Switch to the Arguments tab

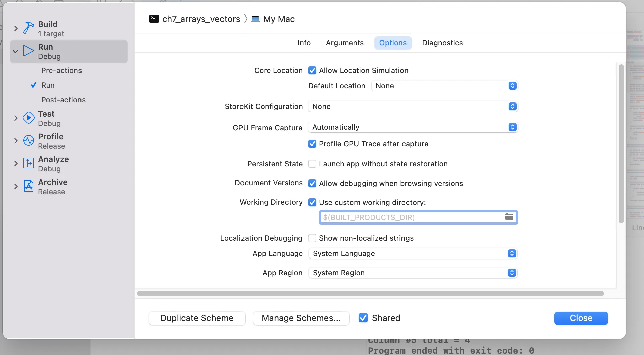[x=345, y=43]
